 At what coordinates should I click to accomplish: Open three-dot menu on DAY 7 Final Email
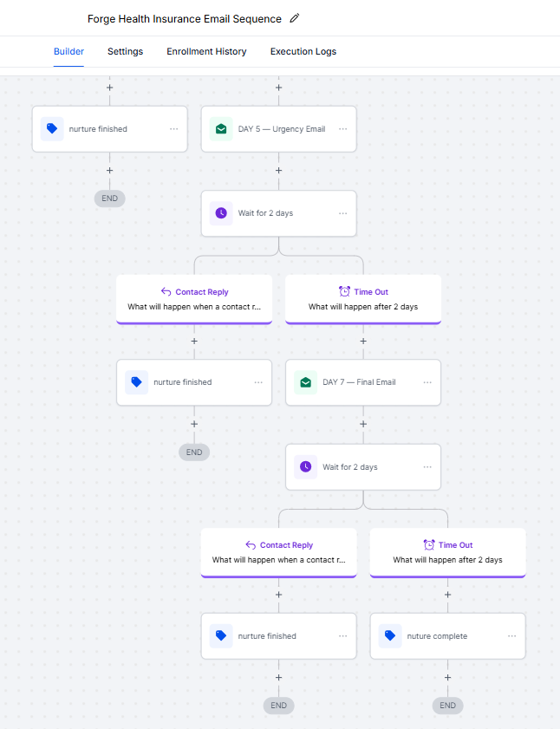(427, 382)
